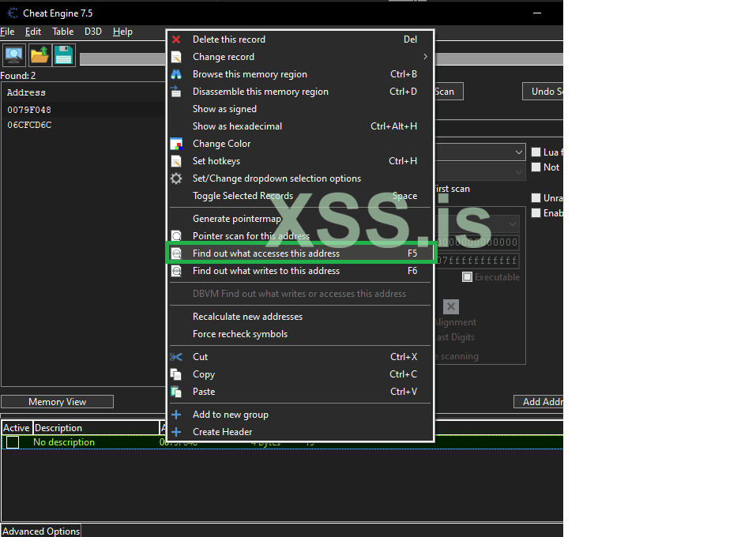
Task: Open the value type dropdown beside Not checkbox
Action: tap(480, 171)
